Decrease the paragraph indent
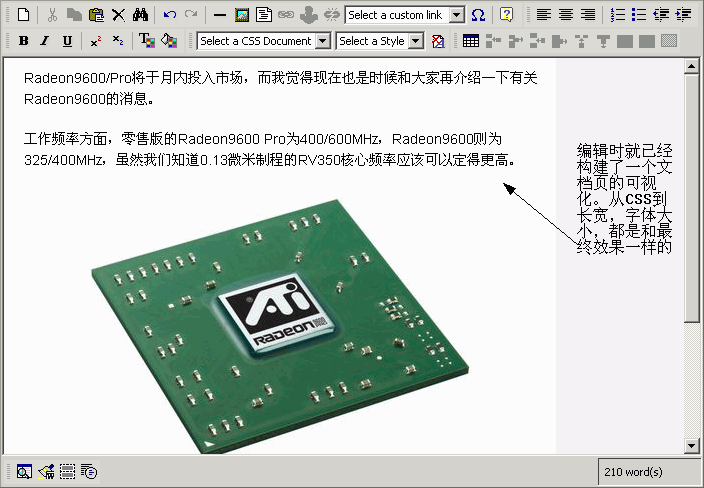Screen dimensions: 704x488 click(x=661, y=15)
